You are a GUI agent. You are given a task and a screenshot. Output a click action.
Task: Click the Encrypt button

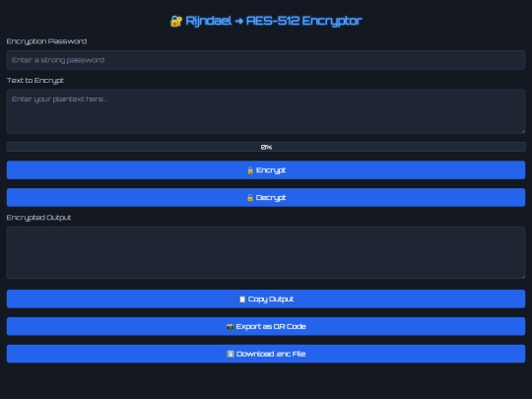tap(266, 170)
